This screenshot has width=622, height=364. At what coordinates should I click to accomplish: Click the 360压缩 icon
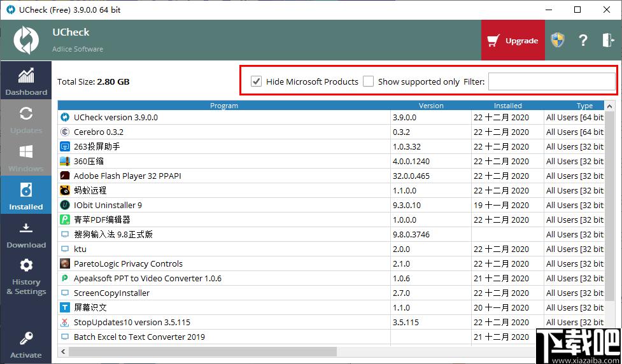coord(65,162)
